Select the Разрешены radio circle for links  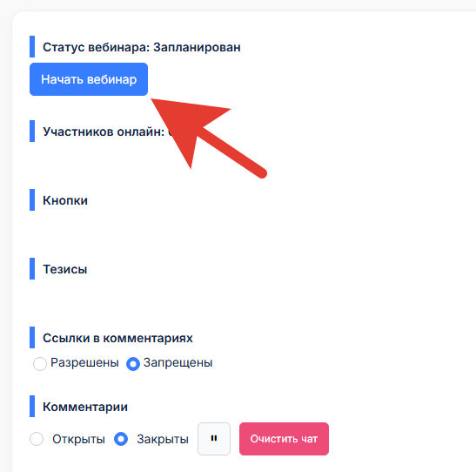[x=40, y=363]
